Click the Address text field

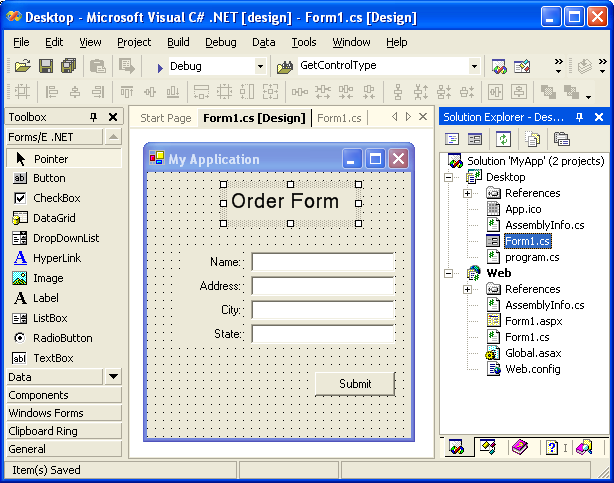322,286
